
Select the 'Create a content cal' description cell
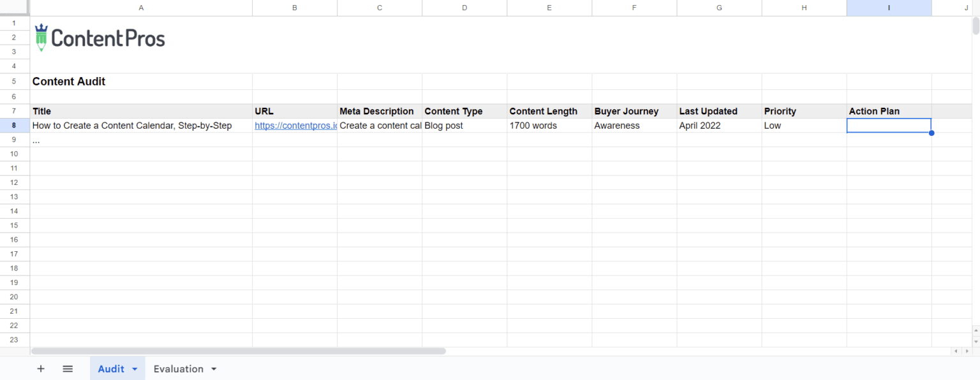380,126
